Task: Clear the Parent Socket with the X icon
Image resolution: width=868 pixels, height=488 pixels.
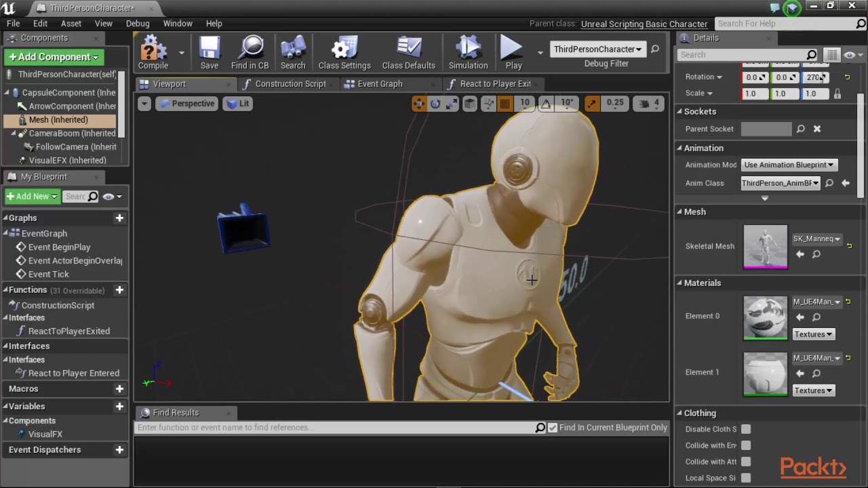Action: click(x=817, y=129)
